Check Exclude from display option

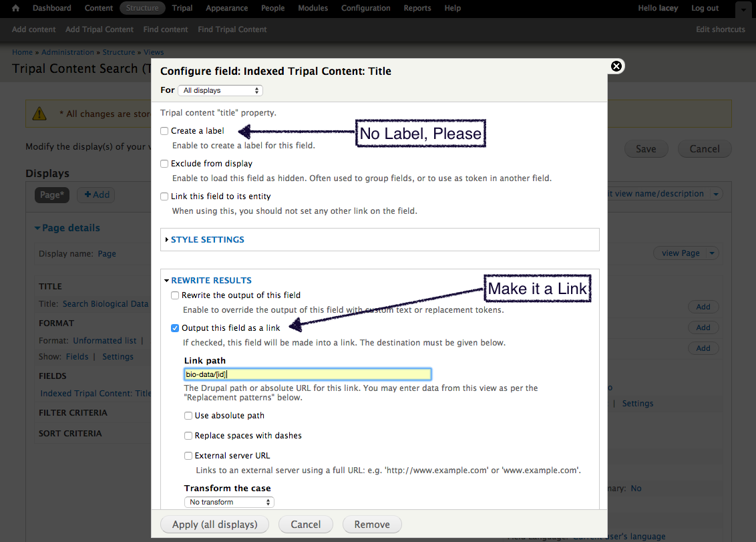coord(164,164)
